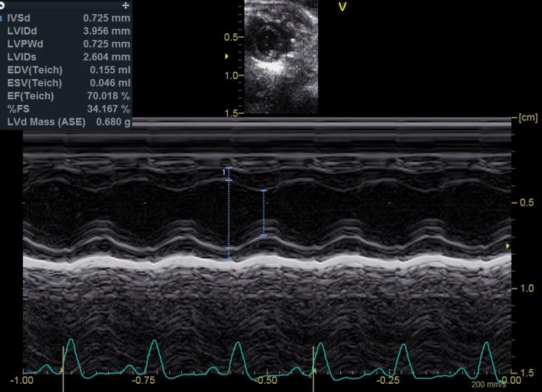Select the bottom endpoint of caliper 1
Screen dimensions: 542x392
pos(228,260)
